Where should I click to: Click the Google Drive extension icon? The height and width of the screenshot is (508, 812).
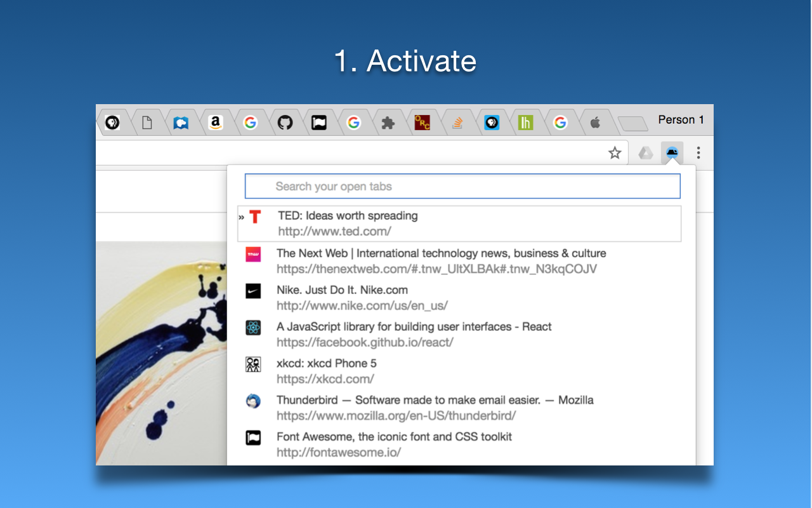pos(646,152)
